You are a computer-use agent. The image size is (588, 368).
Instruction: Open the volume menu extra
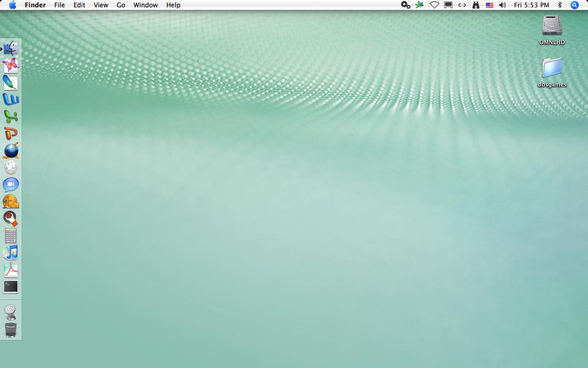tap(502, 5)
